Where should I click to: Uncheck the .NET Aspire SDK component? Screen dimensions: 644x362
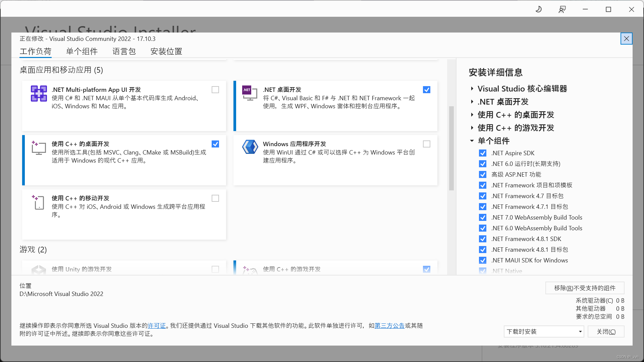tap(483, 153)
